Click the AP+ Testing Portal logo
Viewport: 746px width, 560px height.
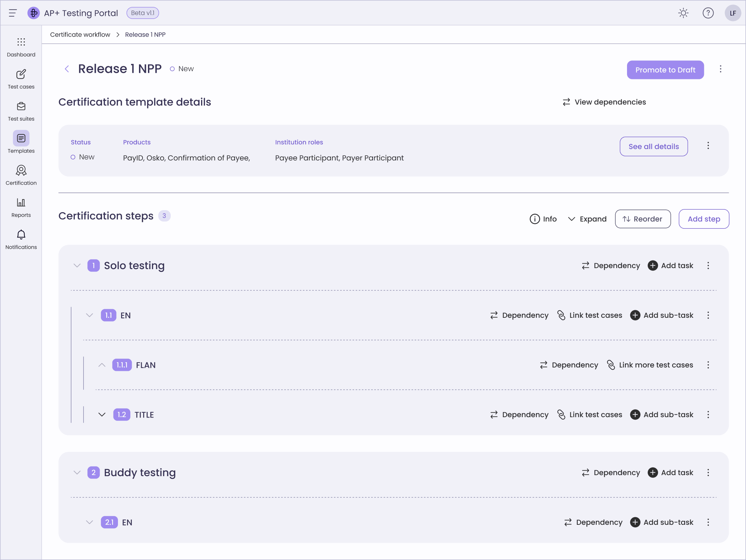pos(33,13)
